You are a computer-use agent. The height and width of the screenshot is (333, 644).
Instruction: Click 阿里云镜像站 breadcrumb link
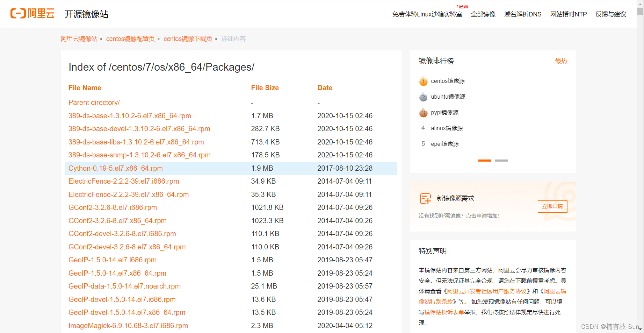click(x=79, y=39)
